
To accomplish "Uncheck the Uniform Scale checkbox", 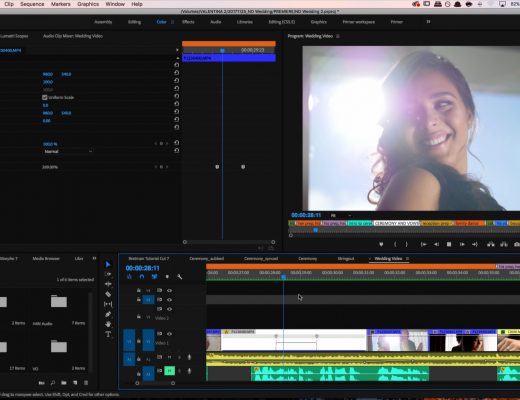I will pos(45,97).
